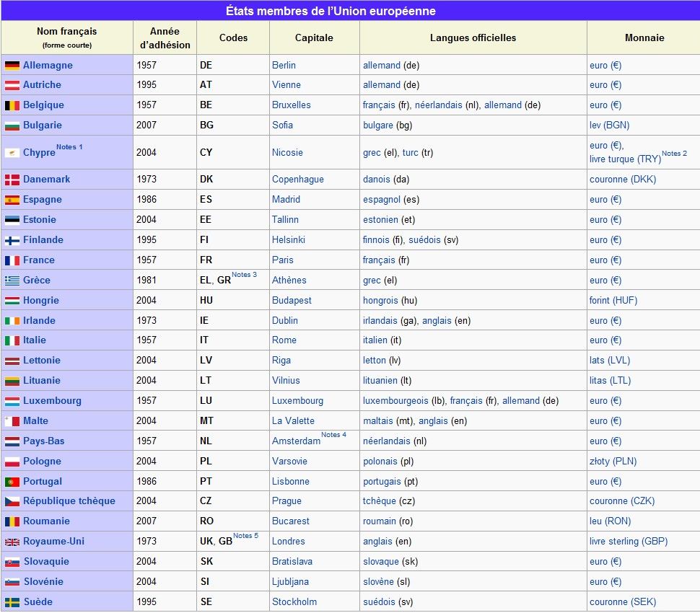Click the livre turque (TRY) currency link
The width and height of the screenshot is (700, 613).
tap(625, 159)
